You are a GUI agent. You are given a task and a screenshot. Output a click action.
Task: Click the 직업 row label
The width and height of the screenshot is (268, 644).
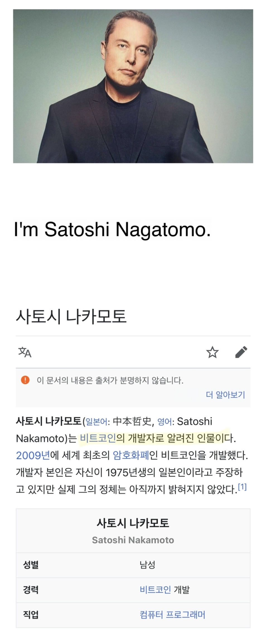point(31,615)
